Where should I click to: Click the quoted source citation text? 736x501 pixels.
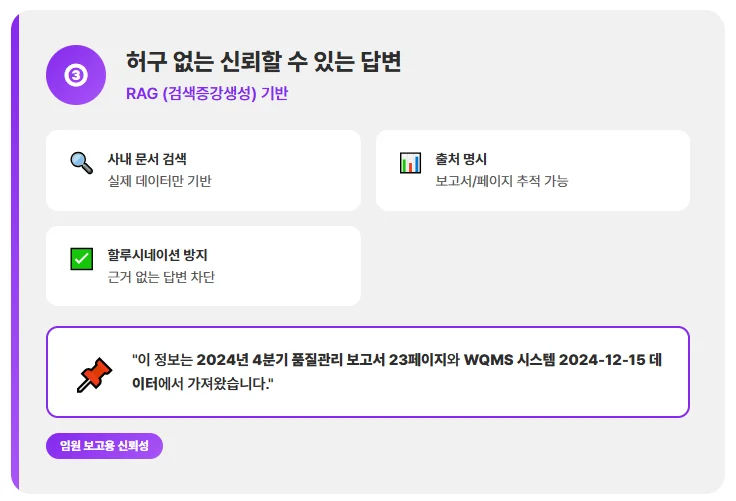click(397, 371)
